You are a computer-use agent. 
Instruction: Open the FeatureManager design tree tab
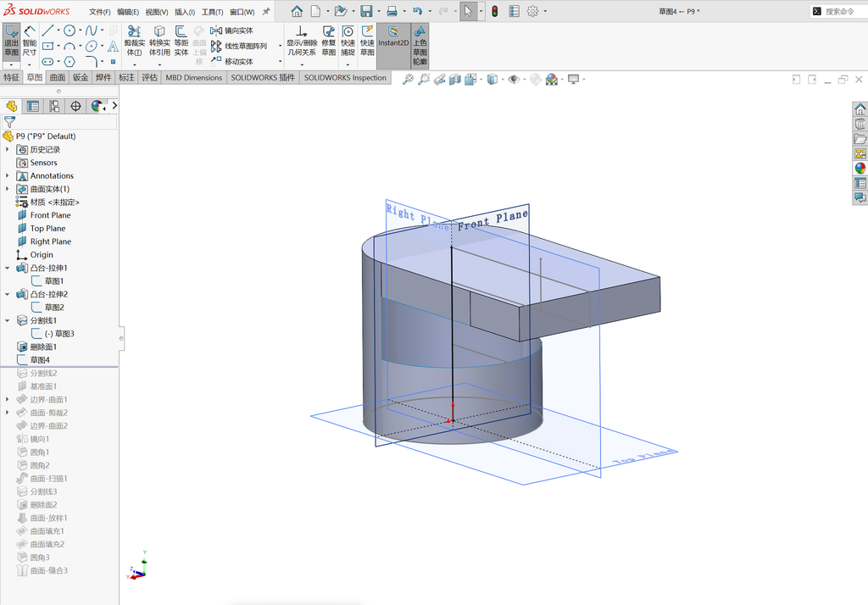[x=12, y=106]
